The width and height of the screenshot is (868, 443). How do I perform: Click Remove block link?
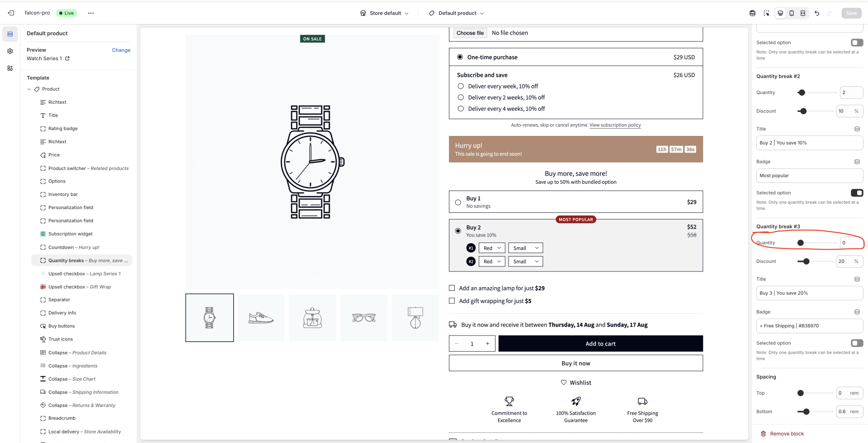[x=787, y=434]
